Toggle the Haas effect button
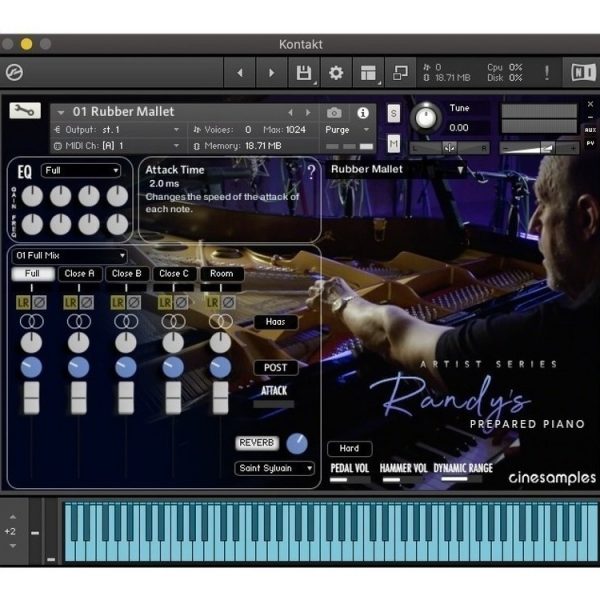The height and width of the screenshot is (600, 600). [276, 322]
